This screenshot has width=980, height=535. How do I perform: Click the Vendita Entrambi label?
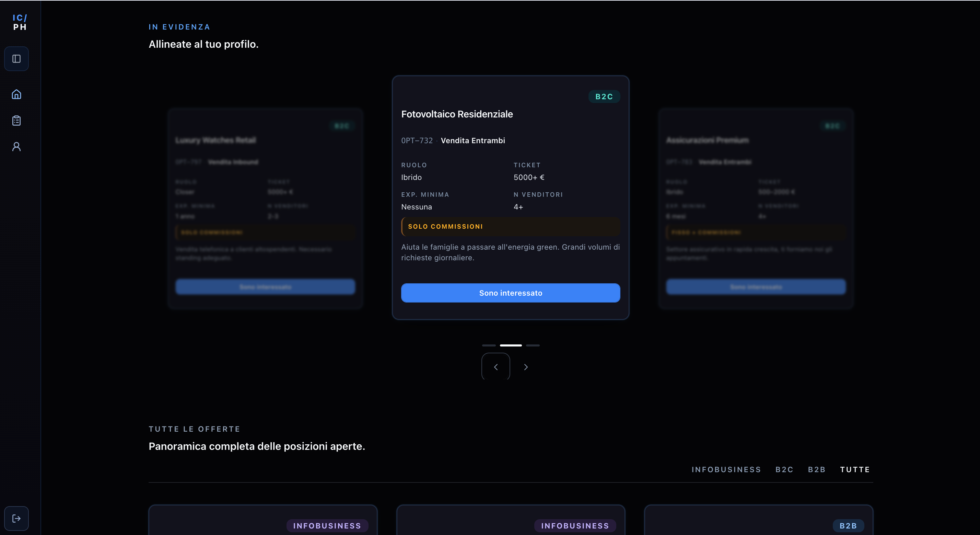coord(473,140)
